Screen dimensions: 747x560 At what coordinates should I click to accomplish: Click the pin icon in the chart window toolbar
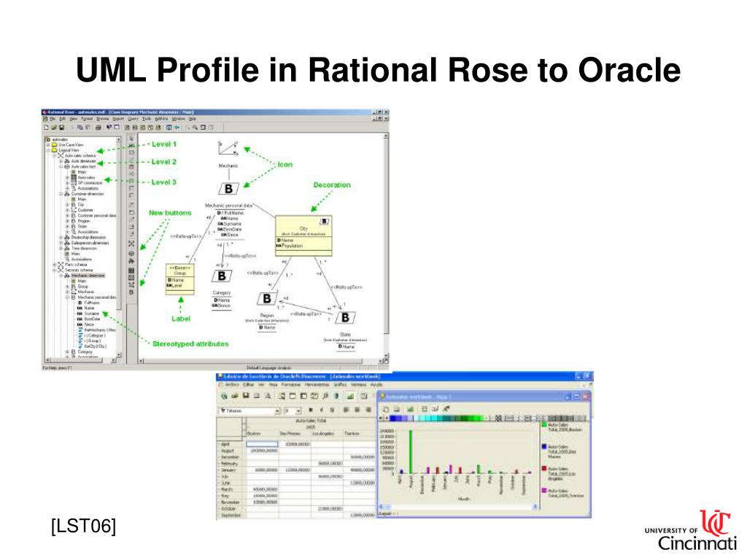pos(446,408)
